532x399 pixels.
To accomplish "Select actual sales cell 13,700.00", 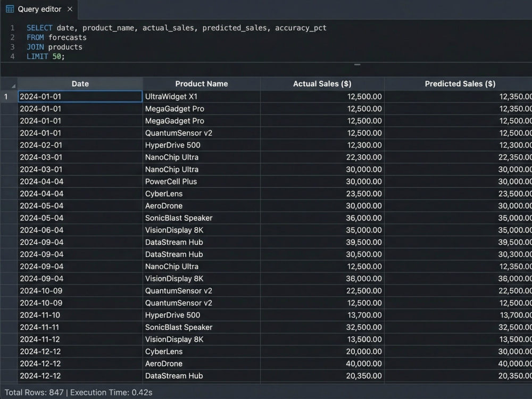I will click(x=322, y=315).
